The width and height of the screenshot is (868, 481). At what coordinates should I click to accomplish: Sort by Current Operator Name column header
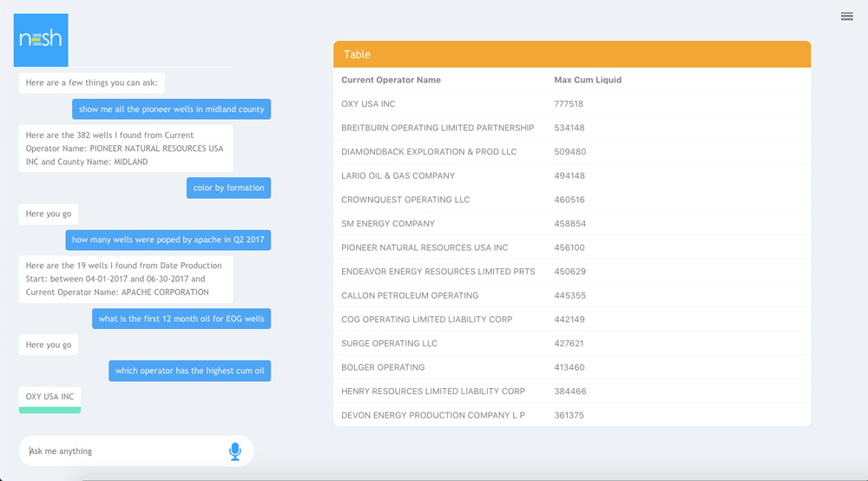[x=391, y=80]
